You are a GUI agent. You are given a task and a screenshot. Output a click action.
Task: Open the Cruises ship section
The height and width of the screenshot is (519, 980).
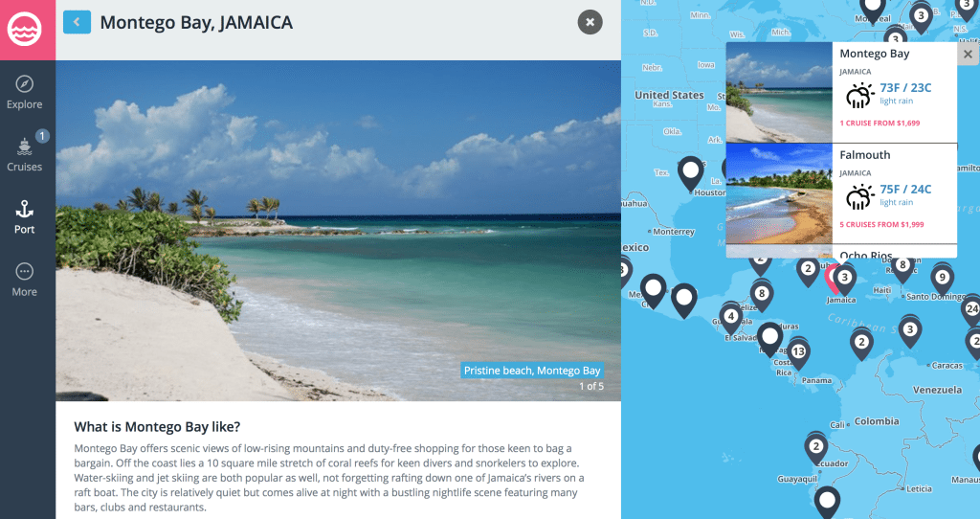coord(24,154)
